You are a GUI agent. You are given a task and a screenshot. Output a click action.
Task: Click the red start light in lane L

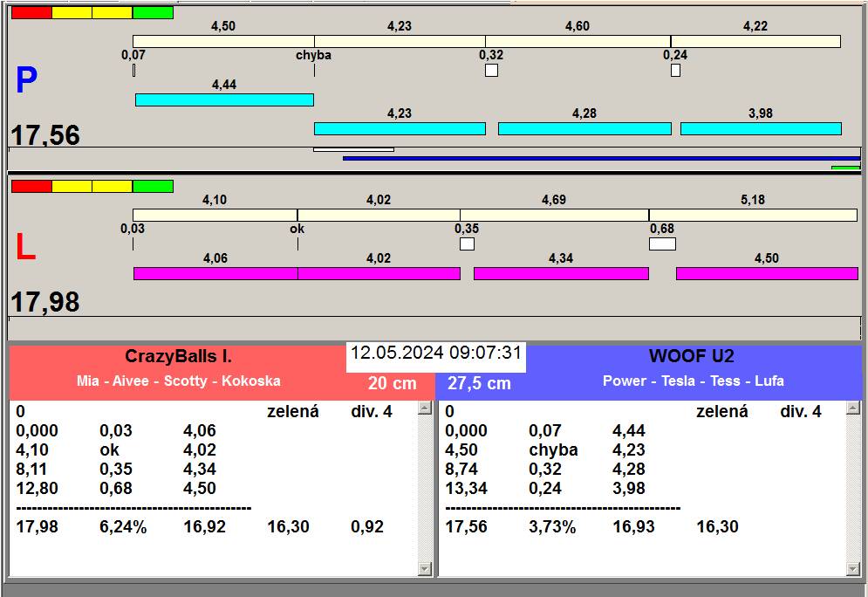(x=31, y=186)
